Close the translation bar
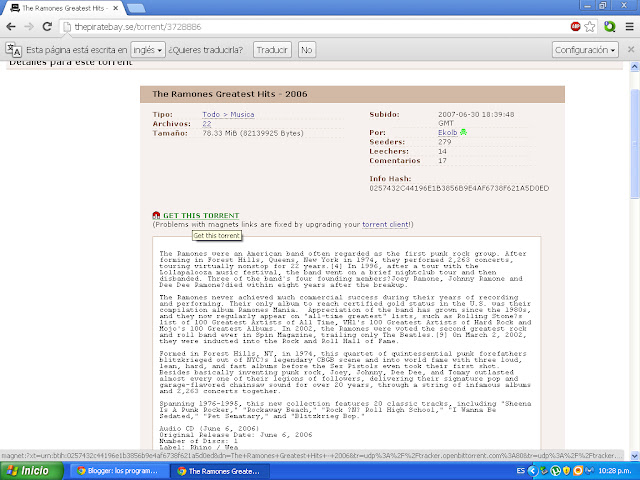The height and width of the screenshot is (480, 640). 631,49
